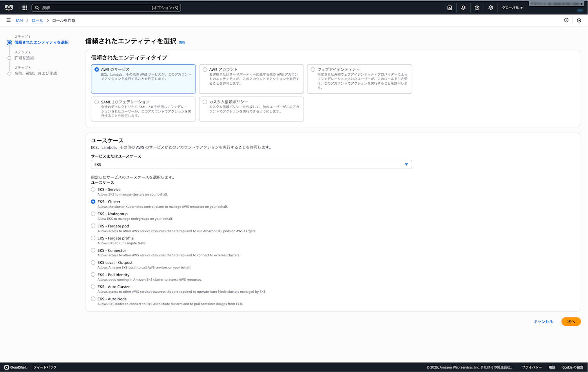The width and height of the screenshot is (588, 372).
Task: Open the Cookie の設定 footer link
Action: pos(572,367)
